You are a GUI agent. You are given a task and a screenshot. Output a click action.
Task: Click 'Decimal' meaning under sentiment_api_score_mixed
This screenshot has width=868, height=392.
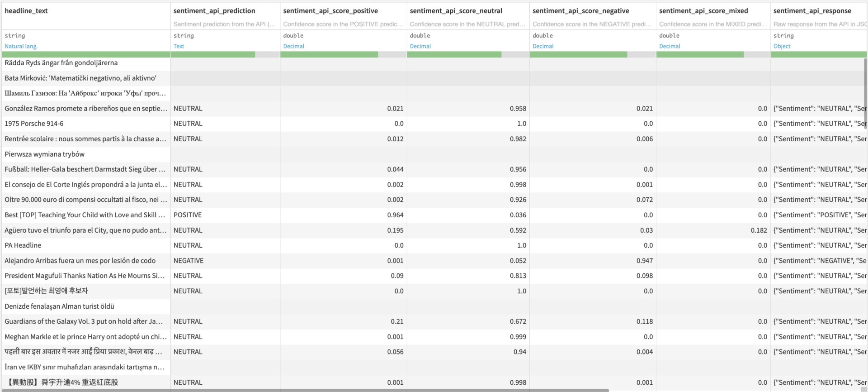point(670,46)
